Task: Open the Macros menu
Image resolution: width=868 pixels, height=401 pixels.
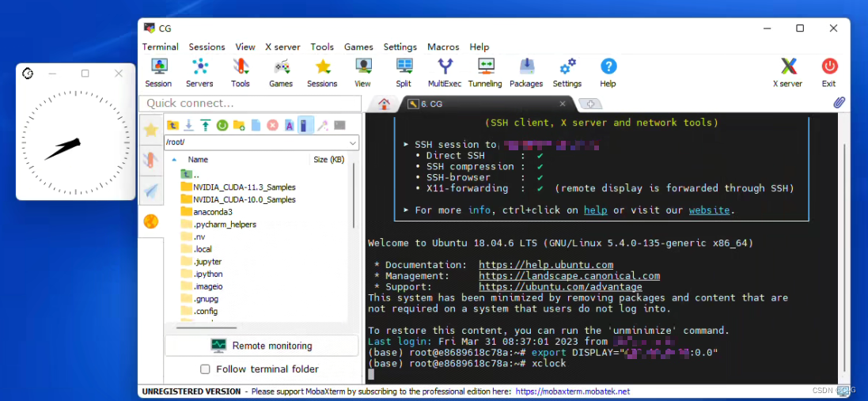Action: [x=443, y=47]
